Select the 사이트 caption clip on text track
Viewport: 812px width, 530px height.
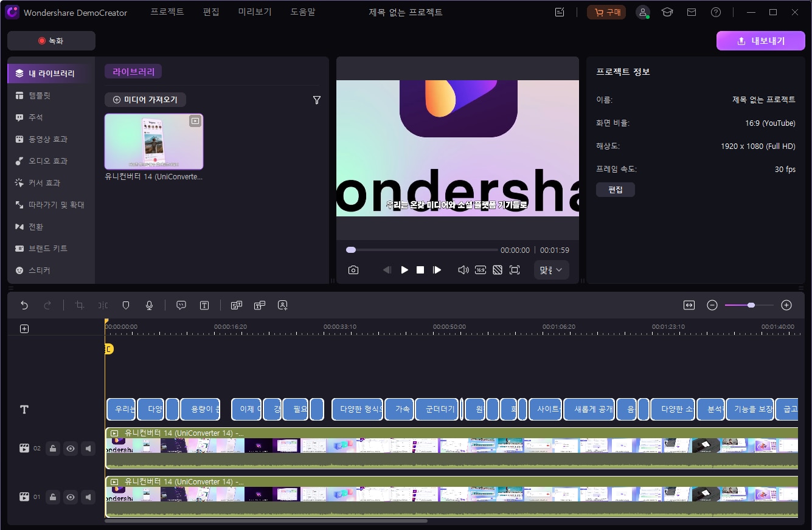545,409
